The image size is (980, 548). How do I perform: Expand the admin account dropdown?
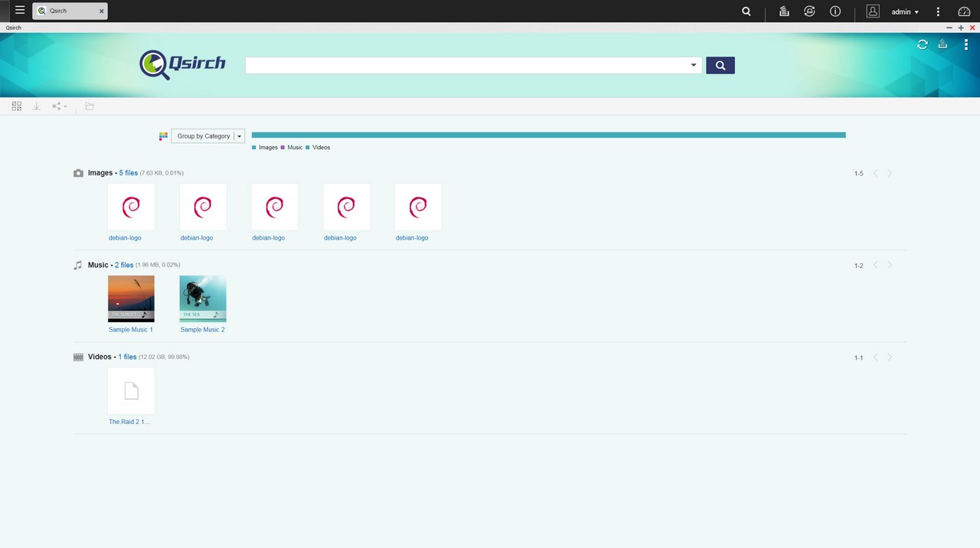point(905,11)
